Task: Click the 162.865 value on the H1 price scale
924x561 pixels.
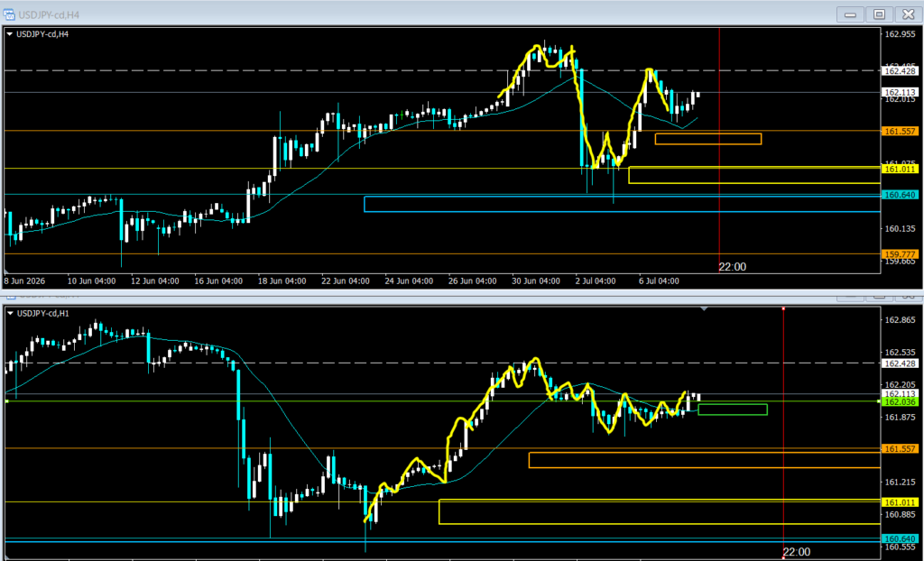Action: coord(900,320)
